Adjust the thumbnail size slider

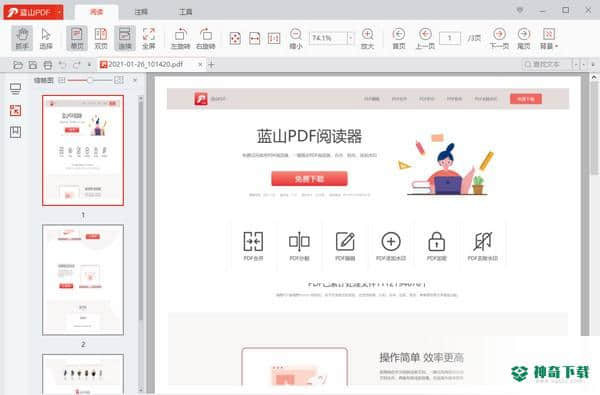90,80
